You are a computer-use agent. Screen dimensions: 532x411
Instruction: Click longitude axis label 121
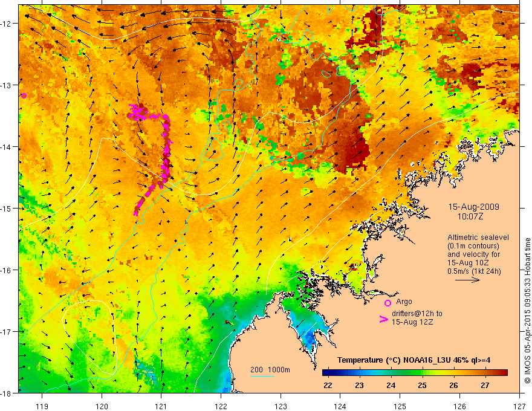tap(161, 406)
